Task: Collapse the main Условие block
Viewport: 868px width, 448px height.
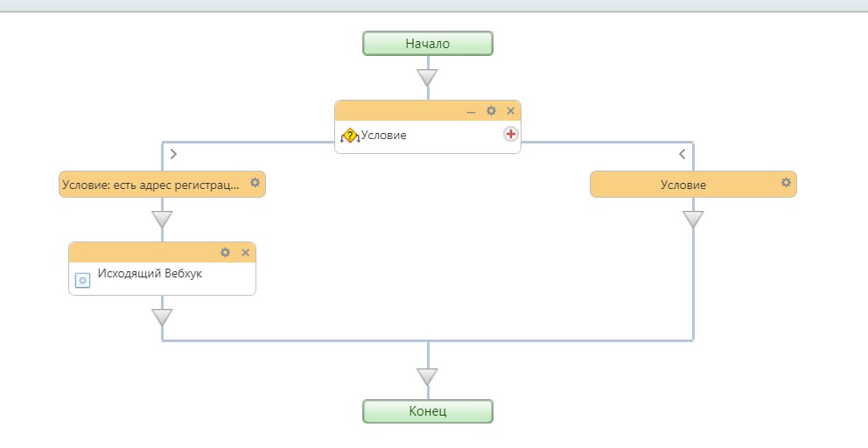Action: coord(471,112)
